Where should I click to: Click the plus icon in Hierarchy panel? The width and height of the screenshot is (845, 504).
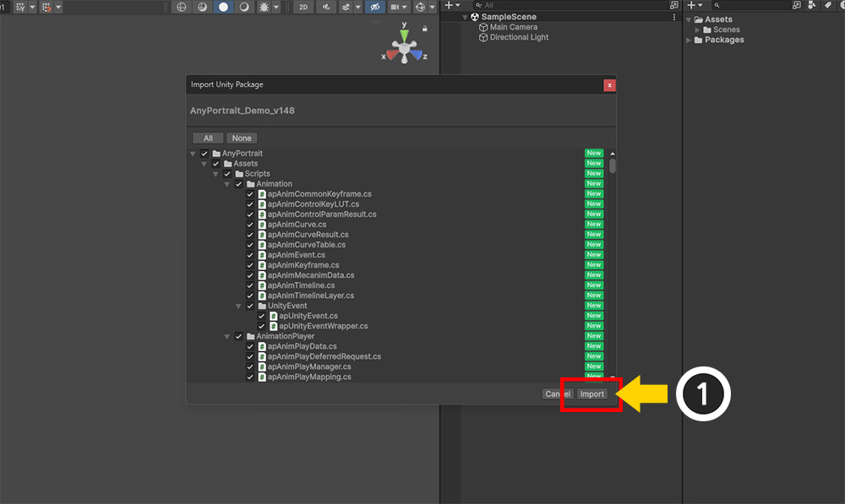click(x=449, y=5)
